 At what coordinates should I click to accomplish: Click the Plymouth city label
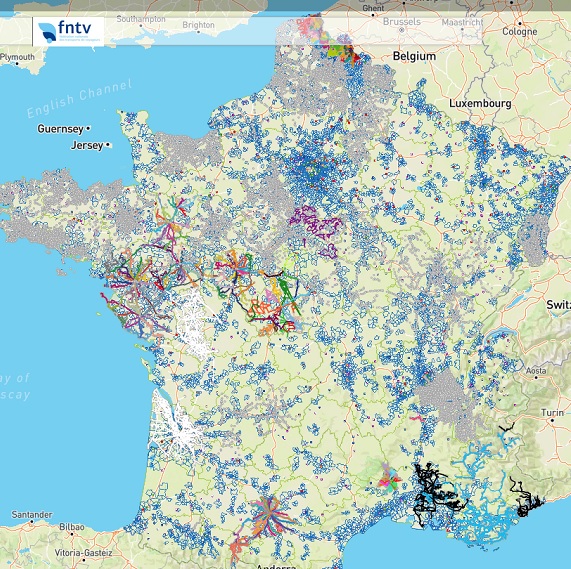18,57
